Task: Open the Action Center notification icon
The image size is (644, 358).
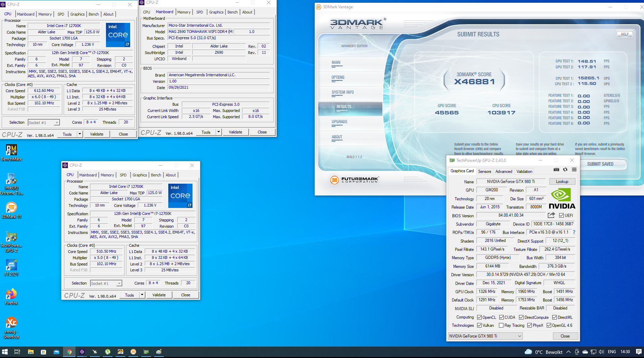Action: tap(639, 352)
